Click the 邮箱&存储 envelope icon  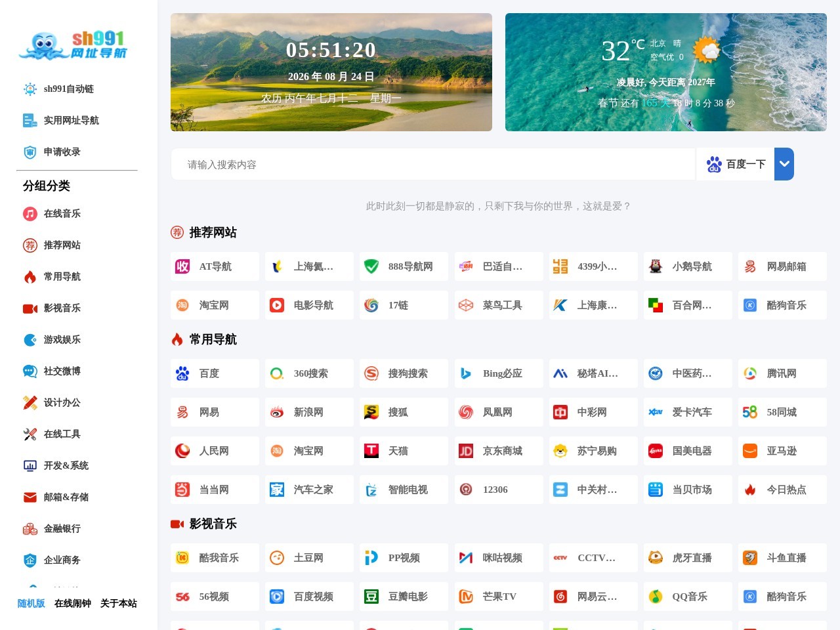pyautogui.click(x=30, y=497)
